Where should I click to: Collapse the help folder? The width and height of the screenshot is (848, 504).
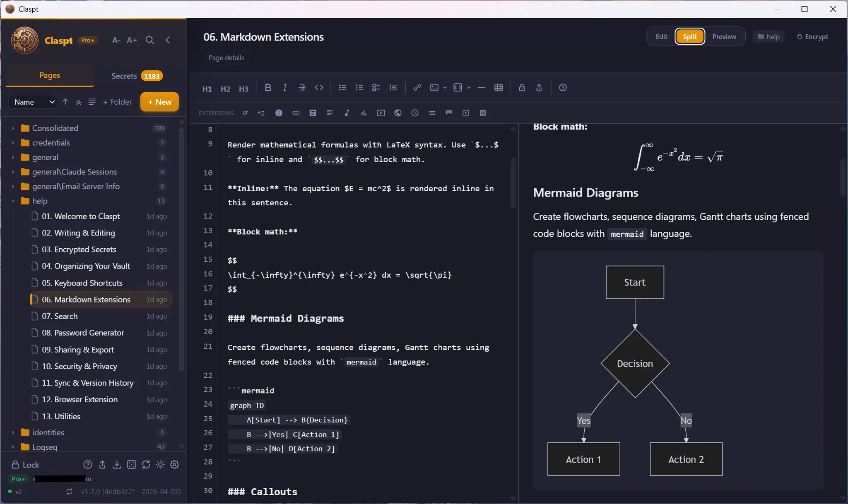(x=13, y=201)
